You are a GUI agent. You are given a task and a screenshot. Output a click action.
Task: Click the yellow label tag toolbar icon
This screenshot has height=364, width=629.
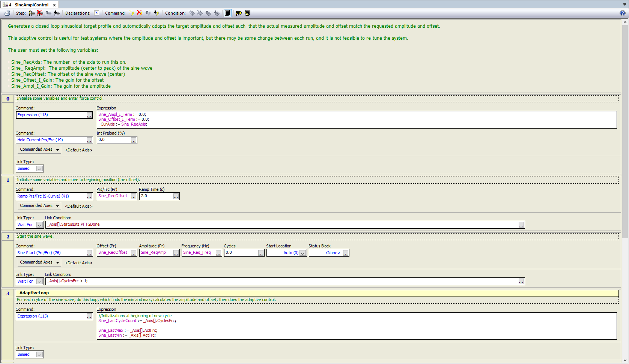239,13
